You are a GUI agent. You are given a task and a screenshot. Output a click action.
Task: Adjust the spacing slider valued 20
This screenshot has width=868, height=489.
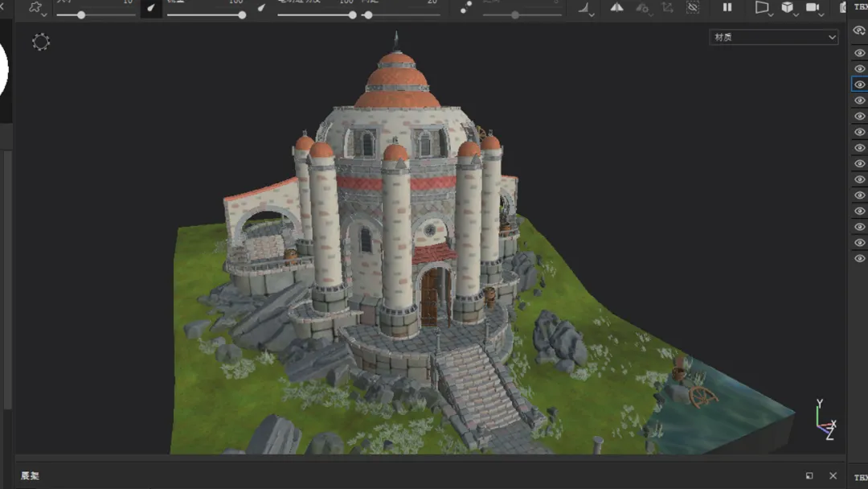pos(402,15)
